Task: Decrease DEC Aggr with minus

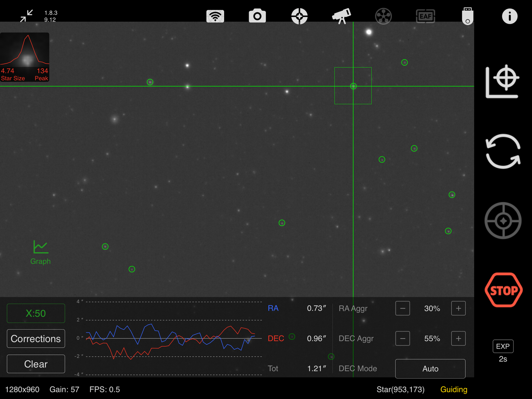Action: (x=403, y=339)
